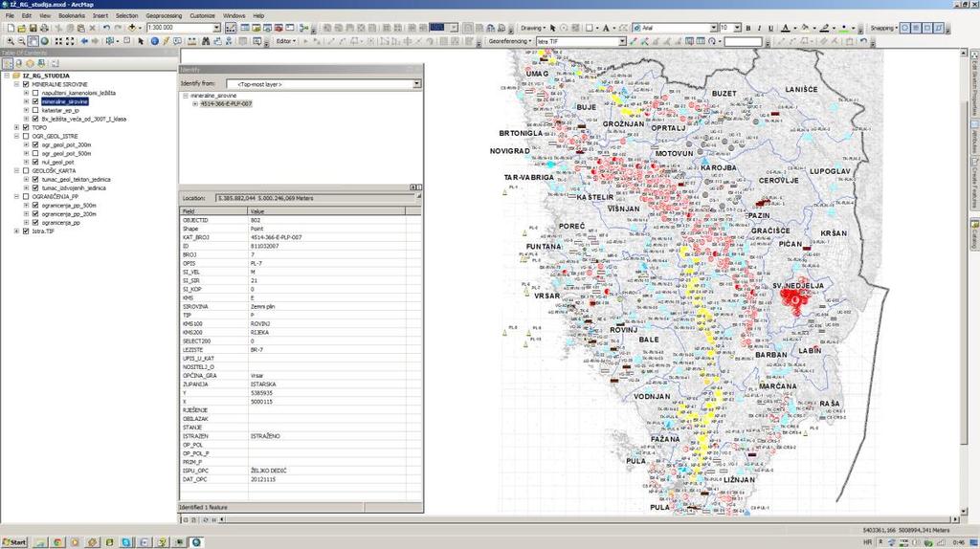Click the Catalog side tab
The width and height of the screenshot is (980, 549).
(x=974, y=234)
